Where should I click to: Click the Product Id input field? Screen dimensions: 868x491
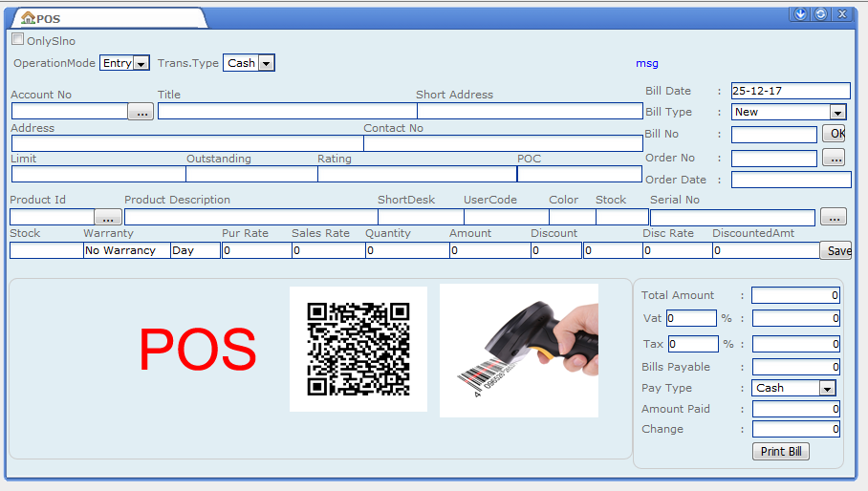[x=52, y=217]
